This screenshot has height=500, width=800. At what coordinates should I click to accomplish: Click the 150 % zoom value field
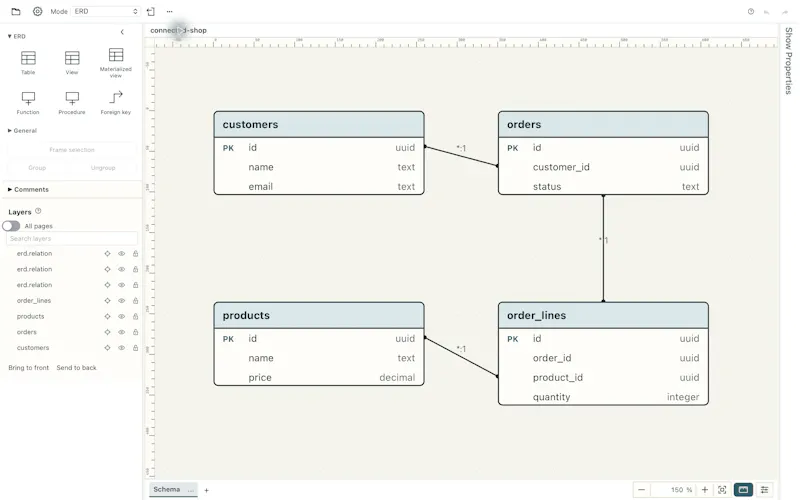click(x=674, y=490)
